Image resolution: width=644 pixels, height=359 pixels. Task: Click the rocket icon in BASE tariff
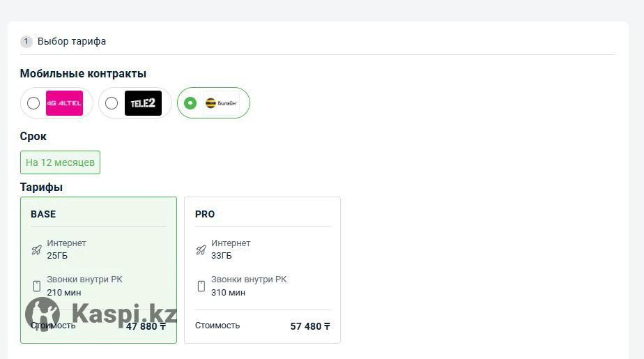click(x=36, y=250)
